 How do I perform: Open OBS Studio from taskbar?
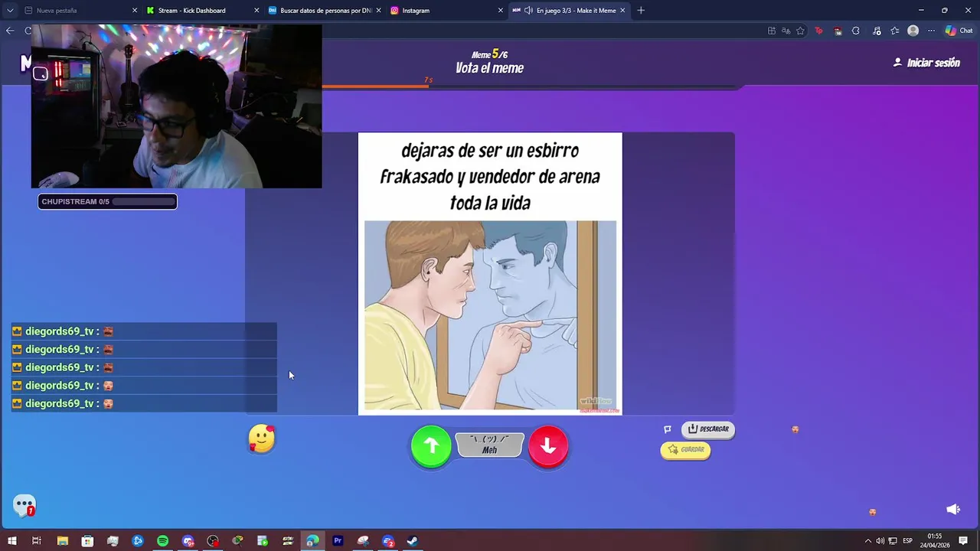[x=213, y=541]
